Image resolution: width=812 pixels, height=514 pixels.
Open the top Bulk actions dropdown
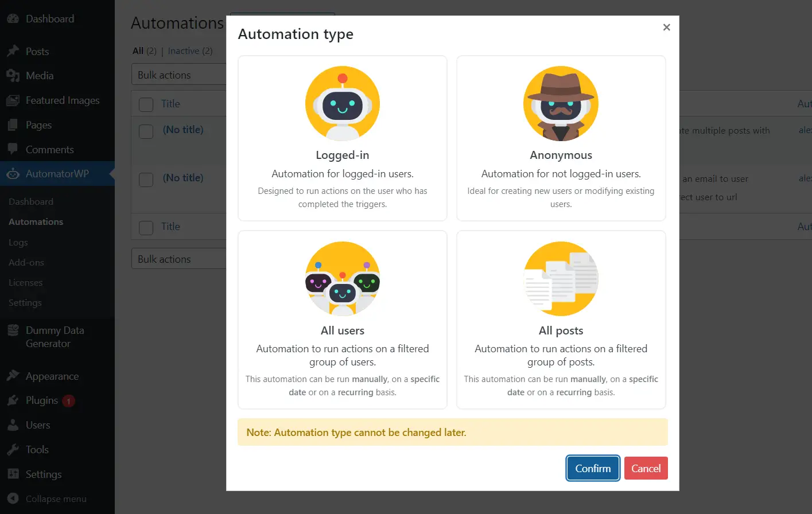click(179, 75)
